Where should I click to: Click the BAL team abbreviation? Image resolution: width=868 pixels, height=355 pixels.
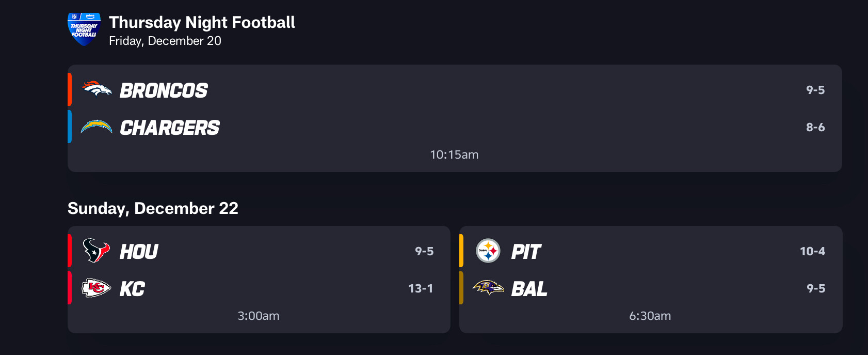pyautogui.click(x=529, y=289)
